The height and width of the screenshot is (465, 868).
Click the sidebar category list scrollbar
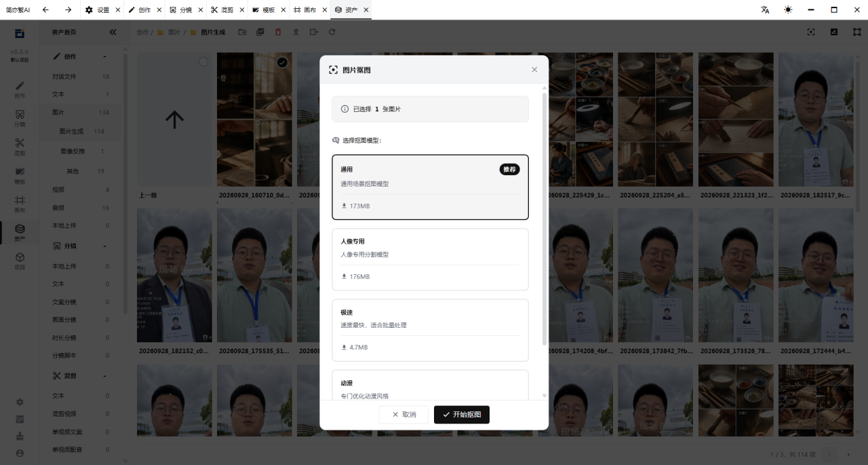click(125, 183)
